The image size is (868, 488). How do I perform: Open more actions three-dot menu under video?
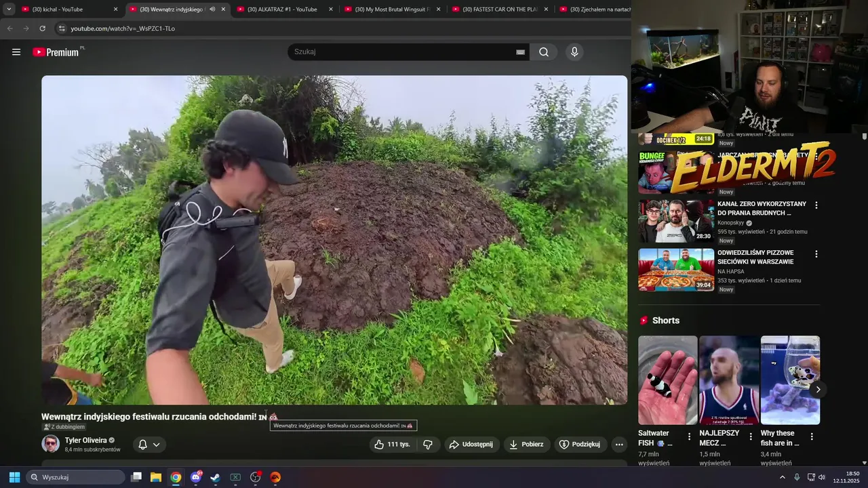click(618, 445)
